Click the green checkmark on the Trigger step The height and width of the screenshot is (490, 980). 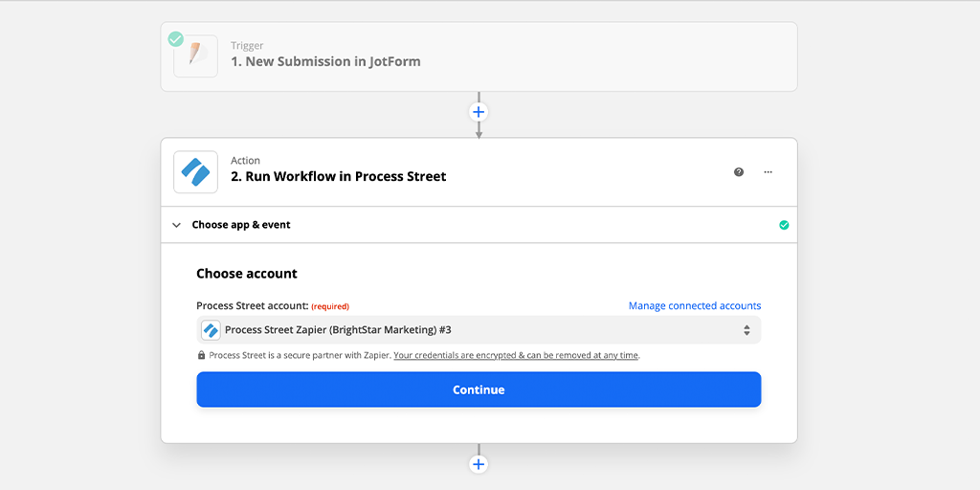pyautogui.click(x=175, y=39)
